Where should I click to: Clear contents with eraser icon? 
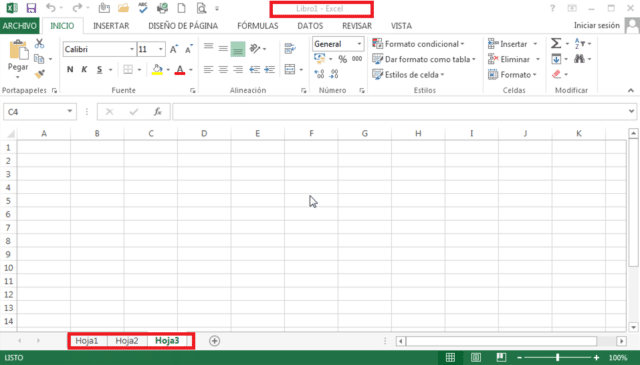556,74
